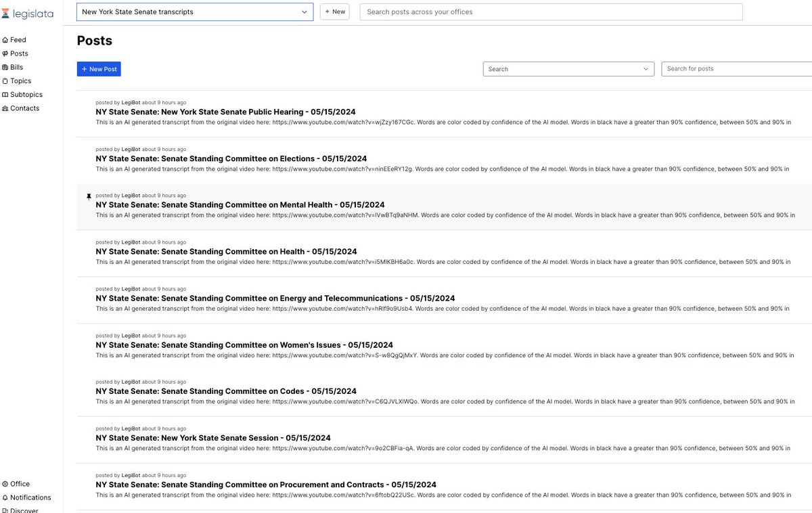Open the Standing Committee on Codes post

click(226, 391)
